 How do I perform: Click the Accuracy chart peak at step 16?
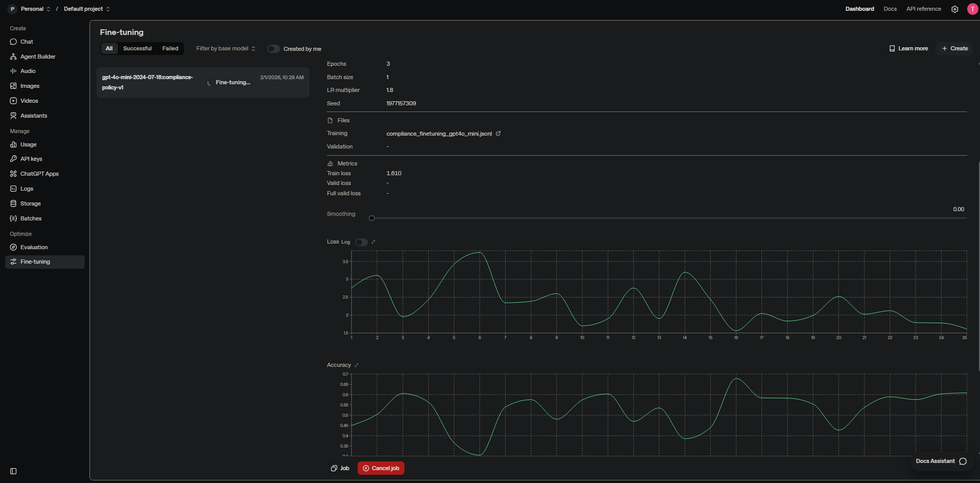click(x=736, y=379)
